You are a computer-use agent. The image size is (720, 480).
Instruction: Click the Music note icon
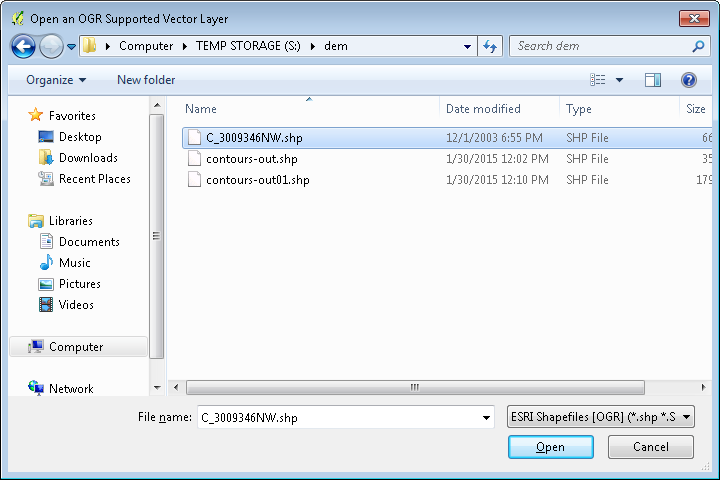coord(46,263)
